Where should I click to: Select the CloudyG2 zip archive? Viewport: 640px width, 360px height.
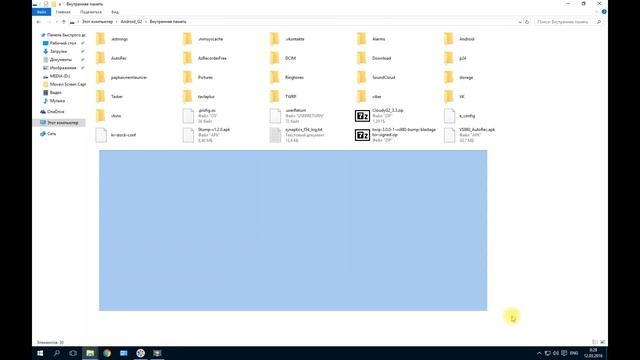tap(380, 116)
